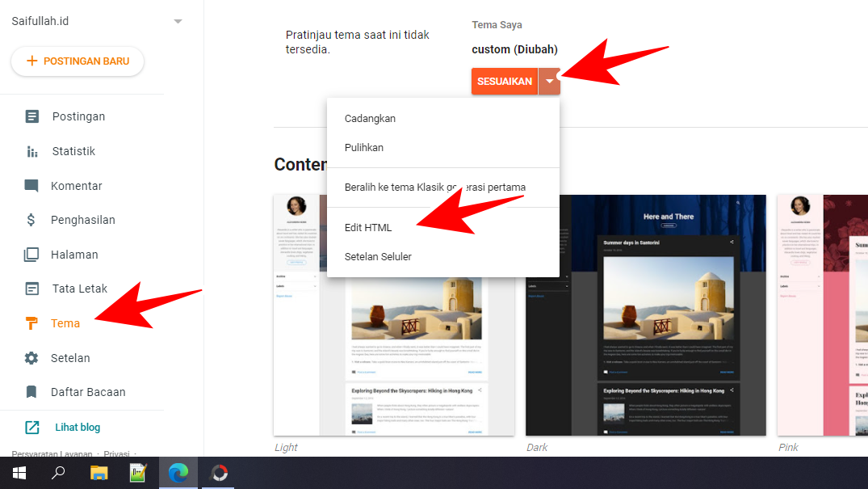Open the Tata Letak sidebar icon
Screen dimensions: 868x489
[31, 288]
